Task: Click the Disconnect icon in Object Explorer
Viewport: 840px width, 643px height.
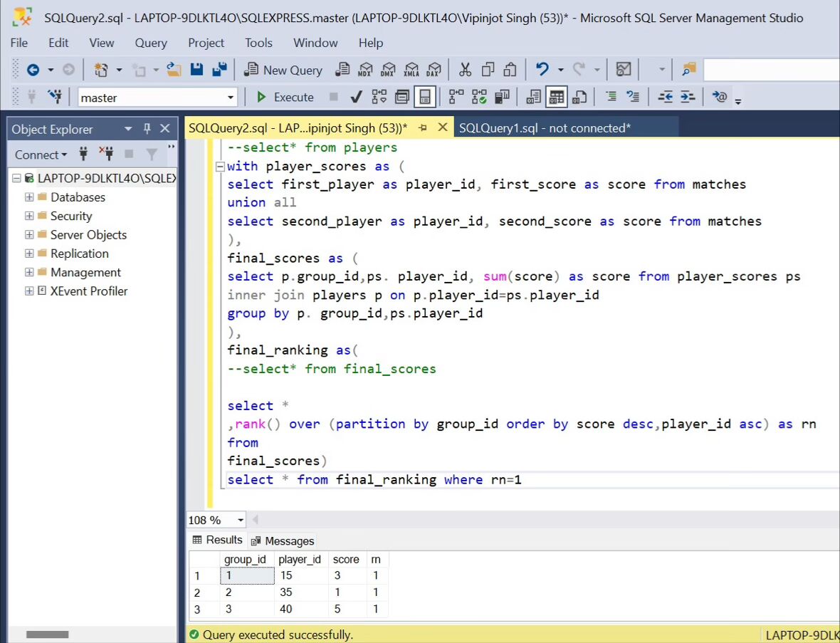Action: tap(106, 154)
